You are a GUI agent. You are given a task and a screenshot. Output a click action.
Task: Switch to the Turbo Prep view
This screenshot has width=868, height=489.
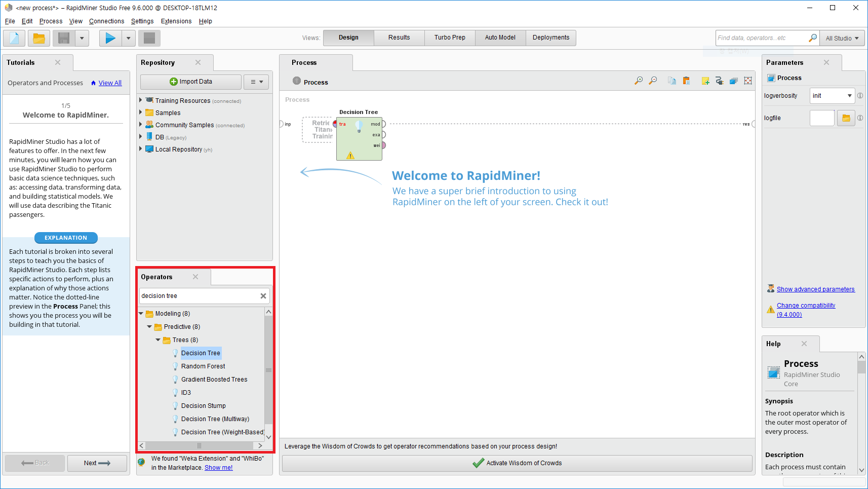pyautogui.click(x=450, y=37)
